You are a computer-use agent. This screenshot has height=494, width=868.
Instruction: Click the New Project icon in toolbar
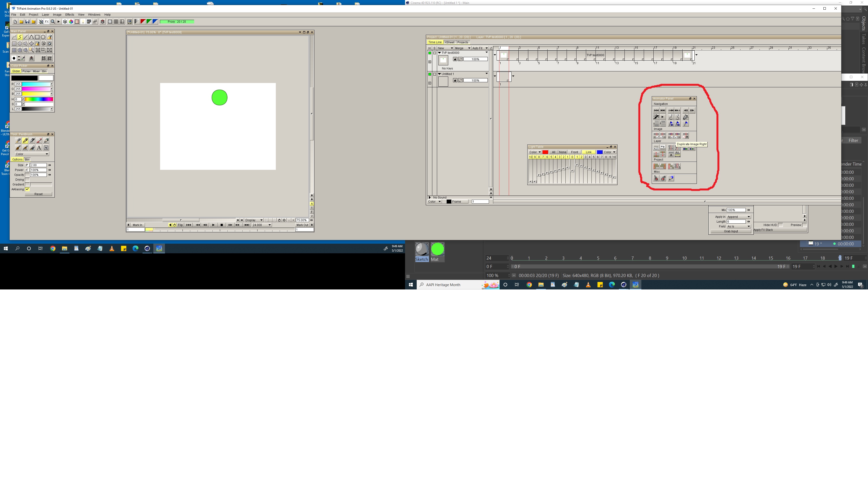[15, 22]
